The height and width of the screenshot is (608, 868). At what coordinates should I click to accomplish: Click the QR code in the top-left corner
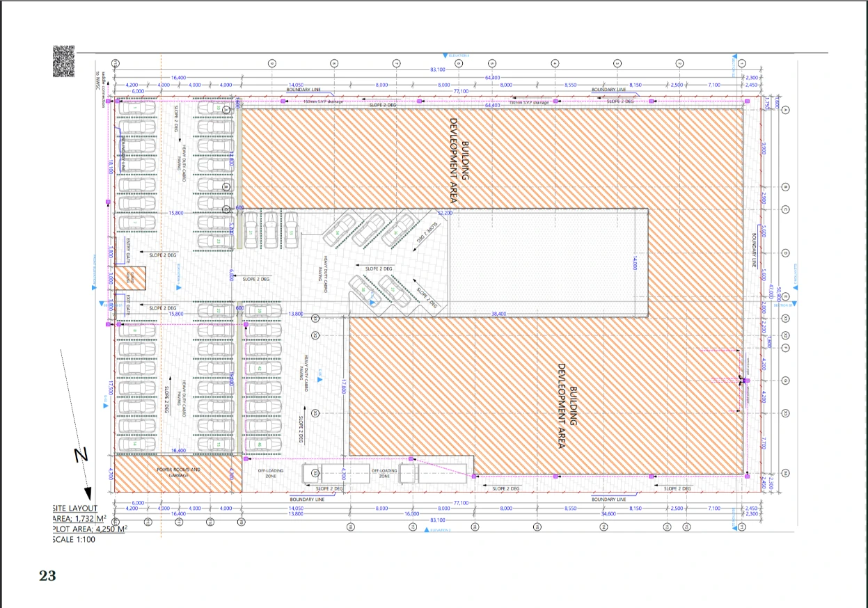(63, 61)
